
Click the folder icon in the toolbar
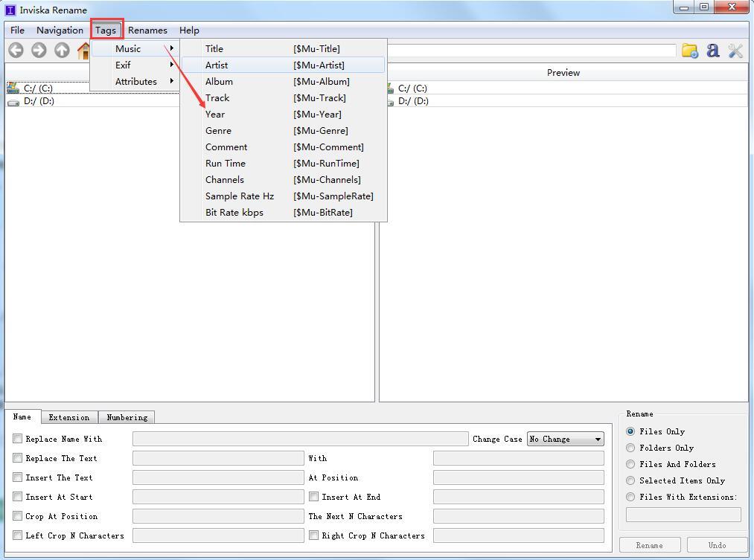tap(690, 51)
